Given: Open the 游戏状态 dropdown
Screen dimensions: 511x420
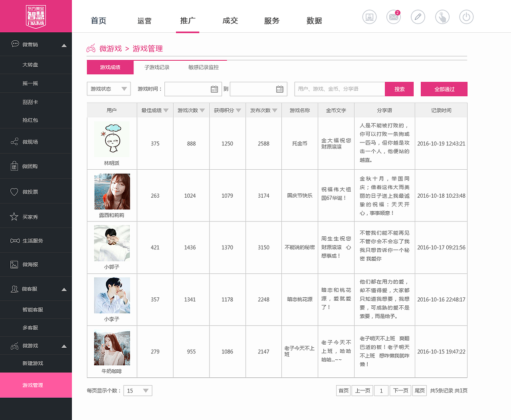Looking at the screenshot, I should coord(109,89).
